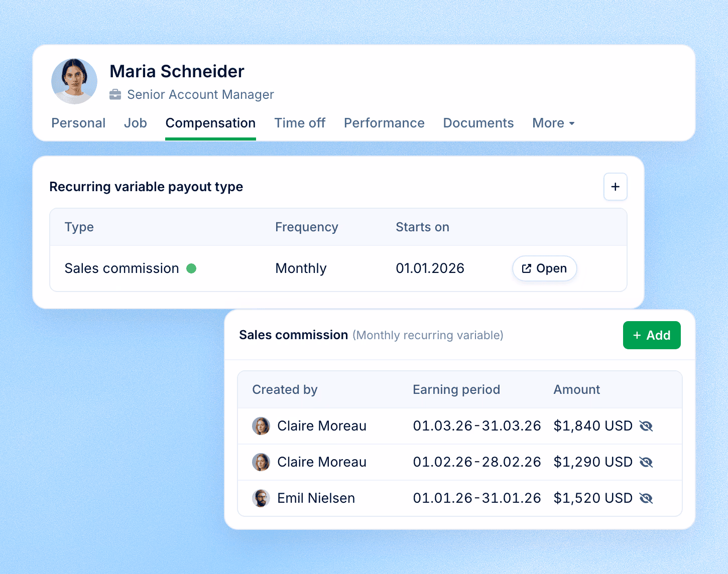Click the Recurring variable payout type heading

[x=146, y=187]
